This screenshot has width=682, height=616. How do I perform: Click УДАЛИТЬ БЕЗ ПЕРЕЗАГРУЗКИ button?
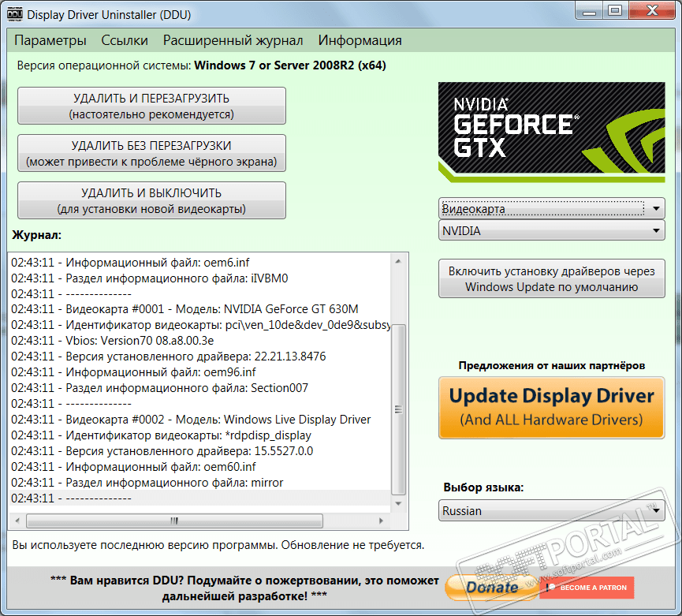pos(151,154)
